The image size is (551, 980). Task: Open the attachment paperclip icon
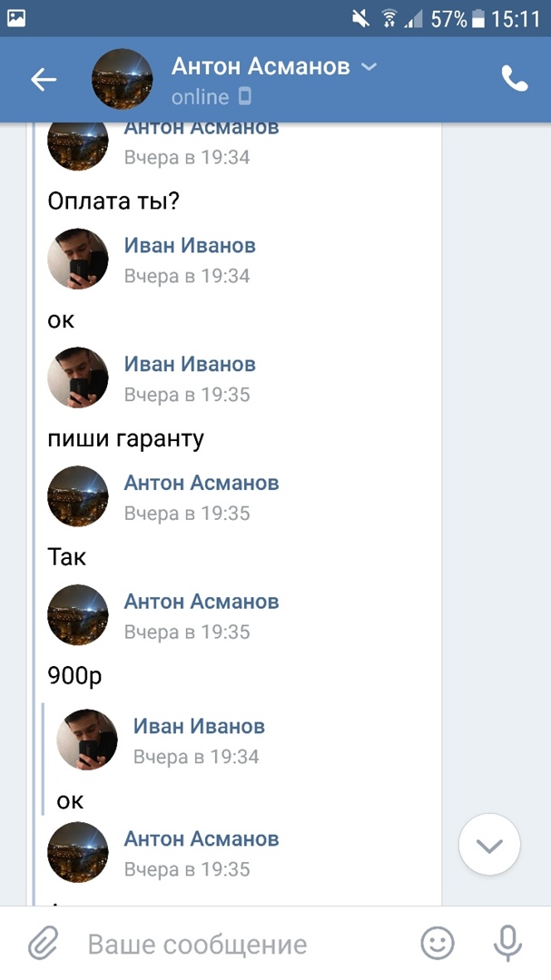coord(44,944)
